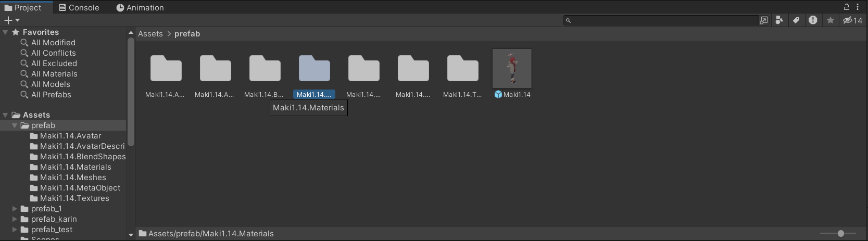The height and width of the screenshot is (241, 868).
Task: Toggle the panel lock icon
Action: 847,7
